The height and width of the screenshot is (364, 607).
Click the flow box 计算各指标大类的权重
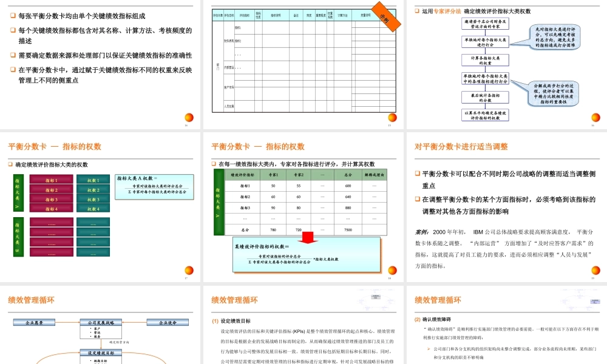pyautogui.click(x=485, y=60)
